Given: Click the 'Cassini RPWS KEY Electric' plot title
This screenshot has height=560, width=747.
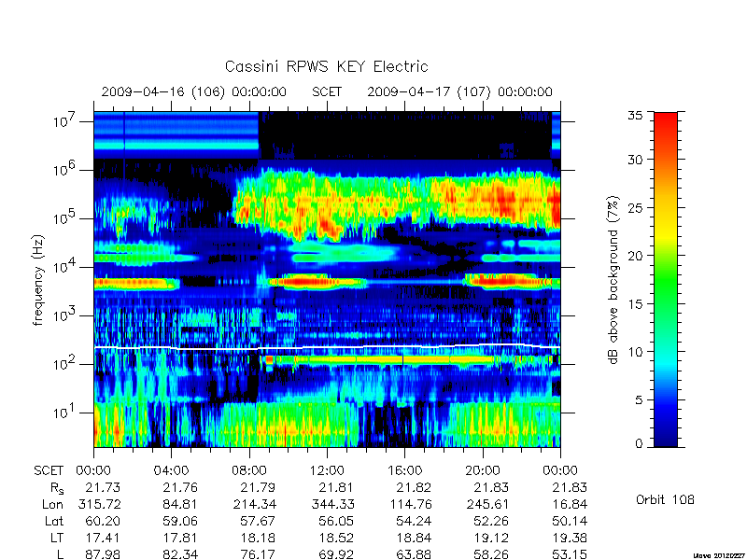Looking at the screenshot, I should 326,66.
